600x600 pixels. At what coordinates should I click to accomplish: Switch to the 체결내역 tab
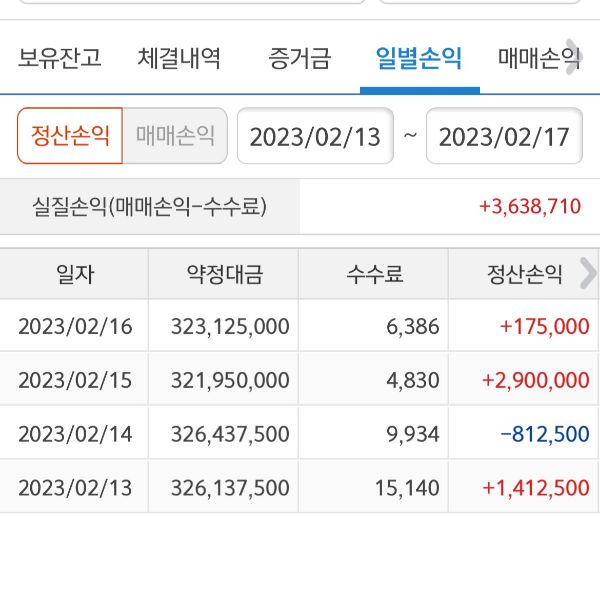pyautogui.click(x=179, y=58)
